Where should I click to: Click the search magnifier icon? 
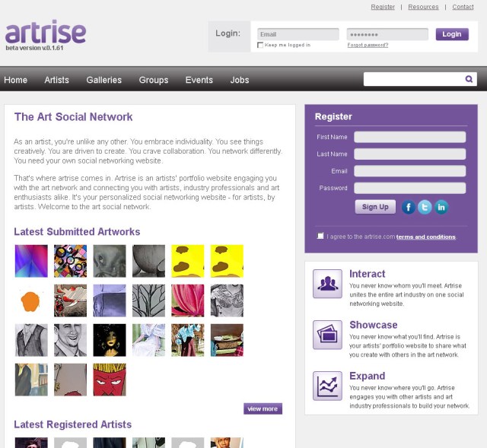point(469,79)
